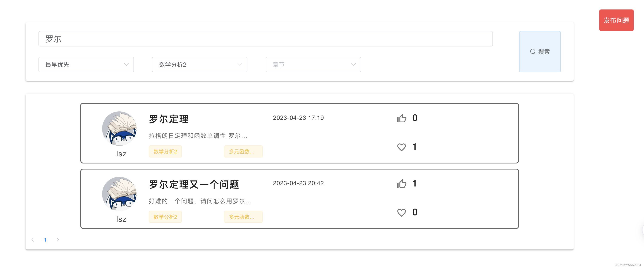Click the 多元函数 tag on the first question
Screen dimensions: 644x268
tap(243, 151)
